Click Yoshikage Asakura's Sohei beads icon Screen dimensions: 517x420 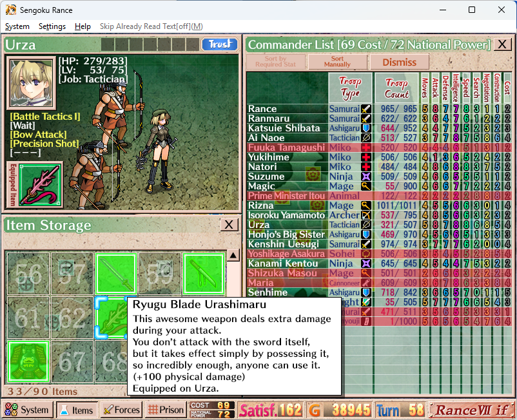click(x=366, y=254)
